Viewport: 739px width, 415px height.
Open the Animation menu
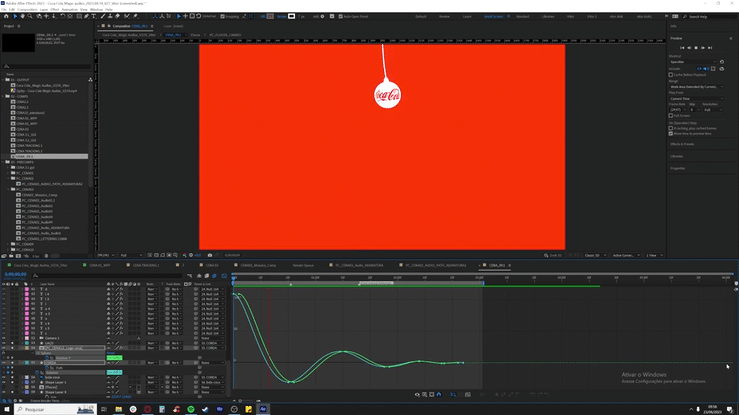(69, 9)
